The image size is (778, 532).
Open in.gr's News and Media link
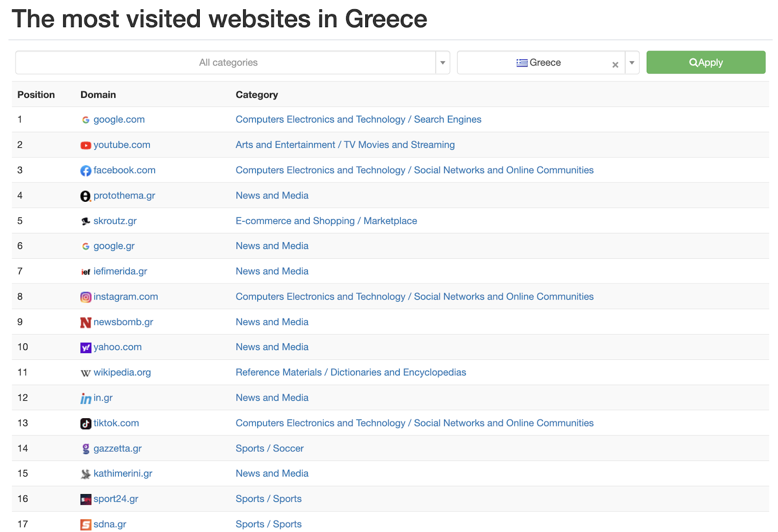point(272,398)
